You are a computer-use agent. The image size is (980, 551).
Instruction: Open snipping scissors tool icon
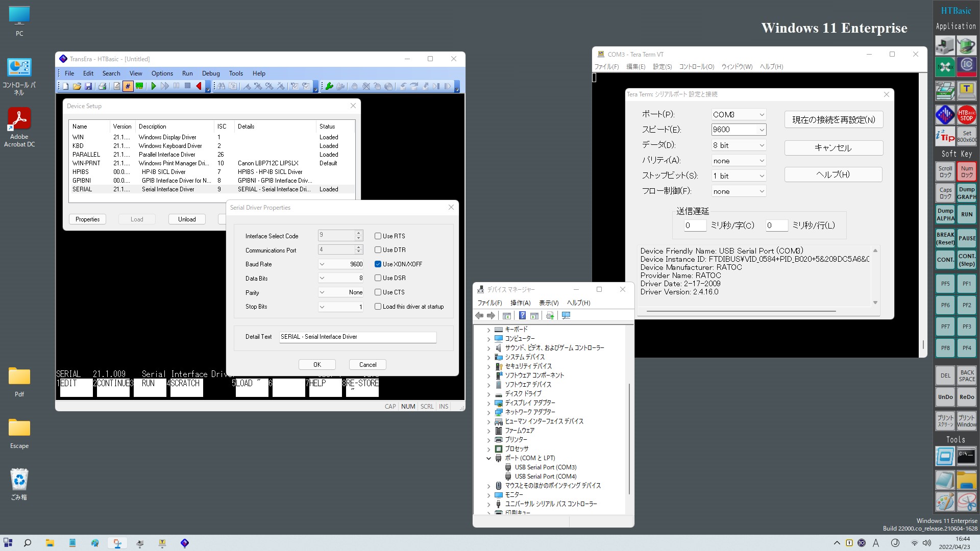click(x=966, y=502)
